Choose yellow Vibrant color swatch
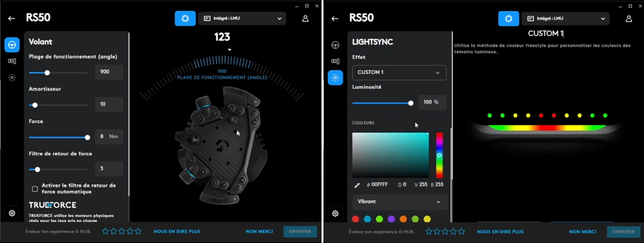The height and width of the screenshot is (243, 644). click(427, 219)
